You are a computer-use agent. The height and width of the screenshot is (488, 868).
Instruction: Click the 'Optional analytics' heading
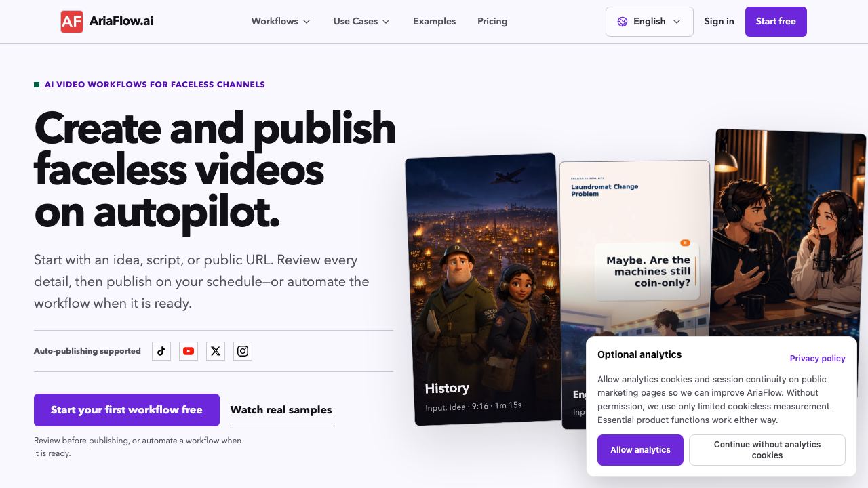tap(639, 354)
